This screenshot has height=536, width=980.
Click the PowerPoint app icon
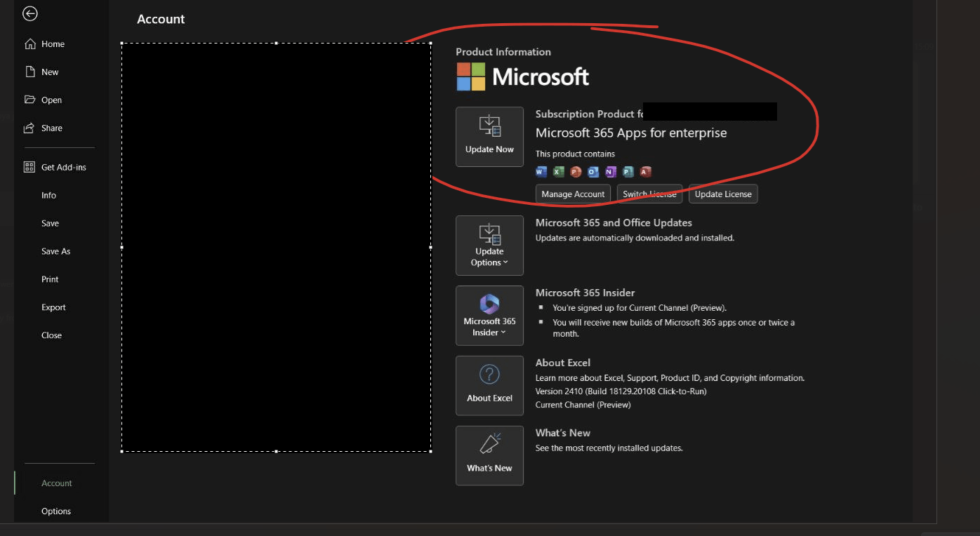[x=576, y=172]
